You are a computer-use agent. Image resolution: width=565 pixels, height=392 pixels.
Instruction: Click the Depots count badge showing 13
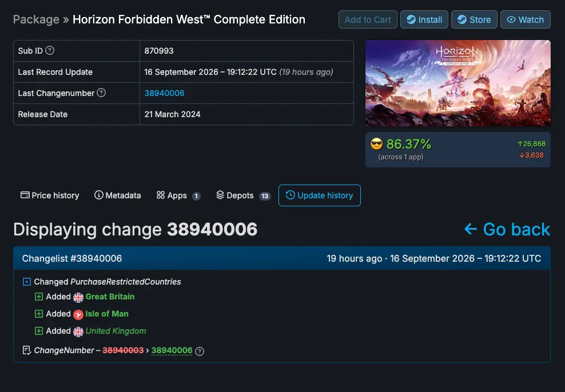[x=265, y=196]
